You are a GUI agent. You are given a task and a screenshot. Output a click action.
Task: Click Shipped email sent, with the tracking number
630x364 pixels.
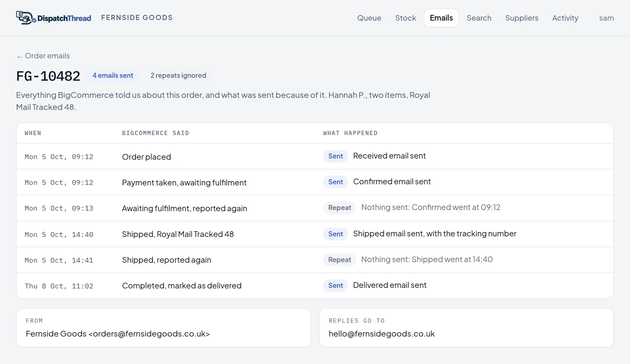(x=435, y=234)
